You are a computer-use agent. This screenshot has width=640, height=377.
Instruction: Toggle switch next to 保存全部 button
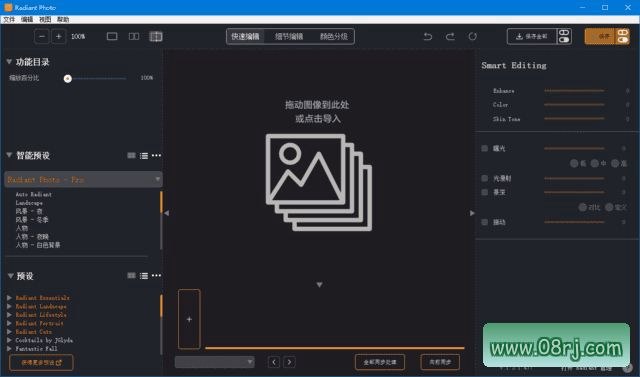(x=564, y=36)
